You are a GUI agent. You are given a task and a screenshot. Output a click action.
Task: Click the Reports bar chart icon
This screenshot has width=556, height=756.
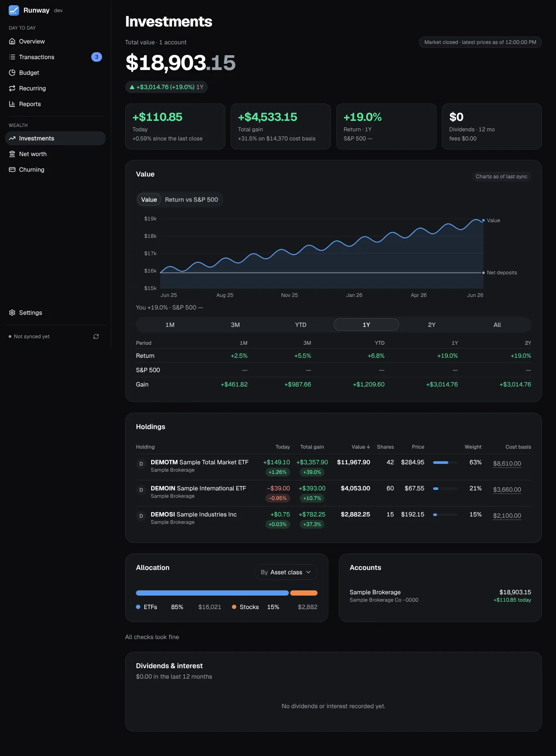(12, 104)
